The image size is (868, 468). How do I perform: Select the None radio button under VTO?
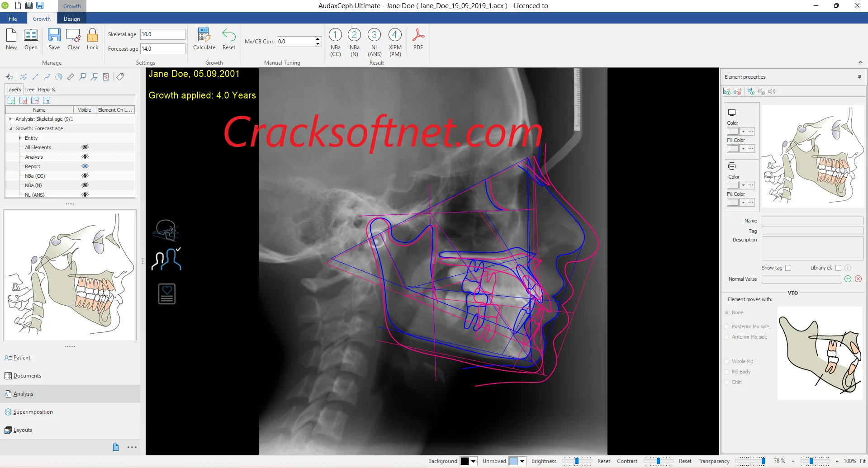[x=727, y=312]
